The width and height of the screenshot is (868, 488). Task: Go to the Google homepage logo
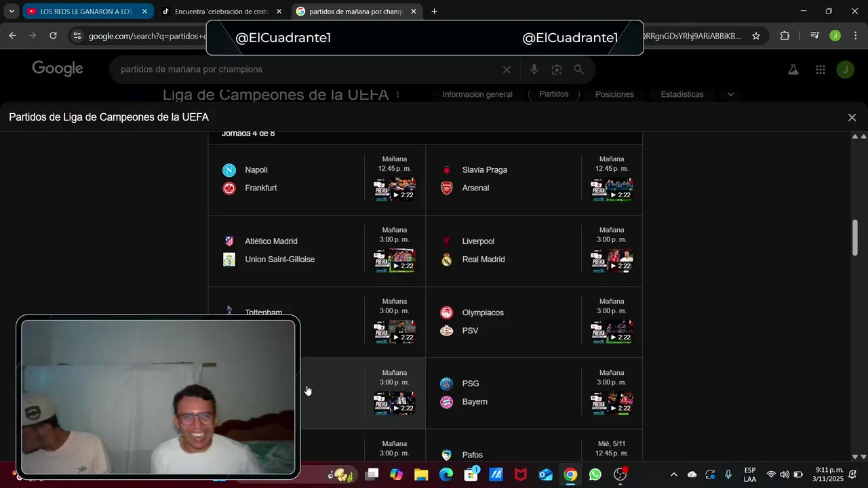[x=58, y=68]
